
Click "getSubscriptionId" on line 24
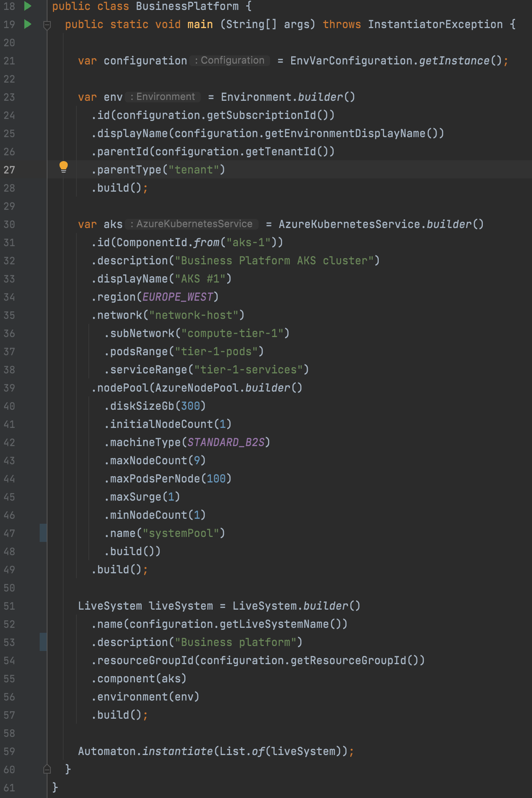(261, 115)
